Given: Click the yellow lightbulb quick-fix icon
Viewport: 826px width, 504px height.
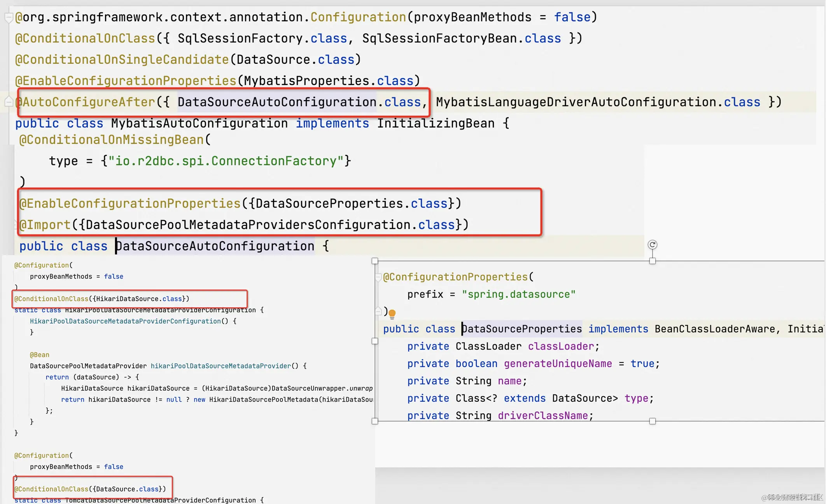Looking at the screenshot, I should pos(392,313).
